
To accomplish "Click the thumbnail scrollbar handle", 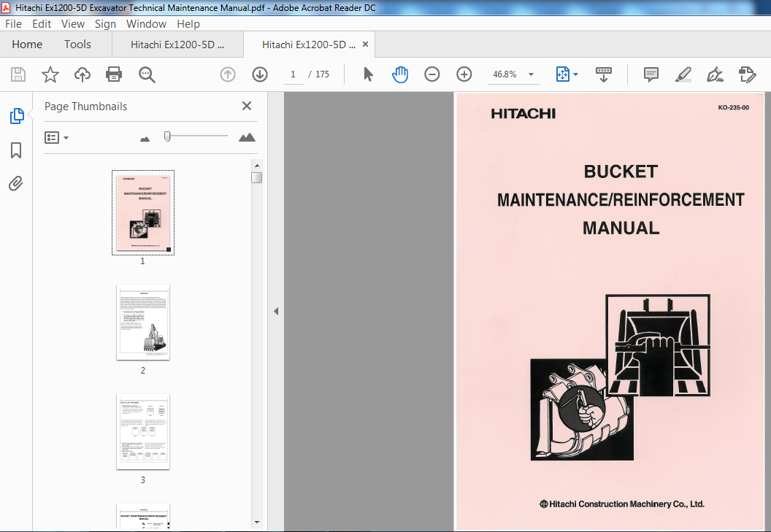I will [x=257, y=177].
